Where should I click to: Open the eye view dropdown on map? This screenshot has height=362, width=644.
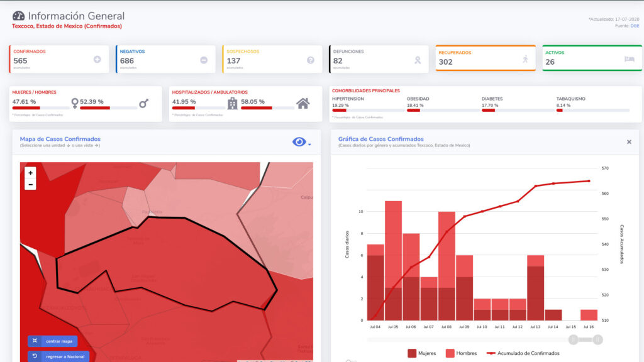click(301, 143)
